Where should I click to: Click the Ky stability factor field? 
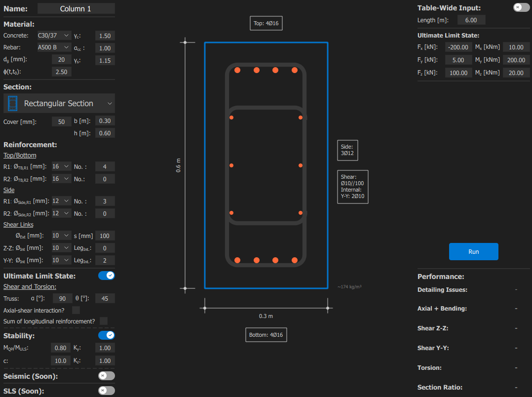coord(105,348)
